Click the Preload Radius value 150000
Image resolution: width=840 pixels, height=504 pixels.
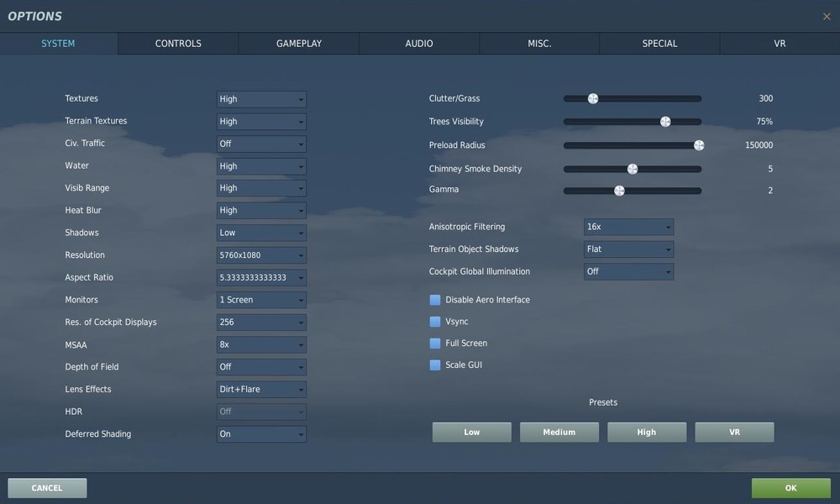tap(759, 145)
